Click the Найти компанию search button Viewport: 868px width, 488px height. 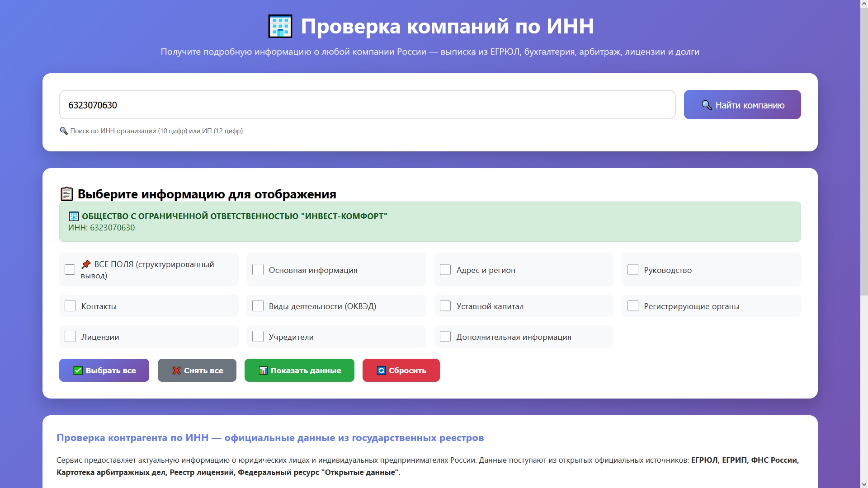click(742, 105)
